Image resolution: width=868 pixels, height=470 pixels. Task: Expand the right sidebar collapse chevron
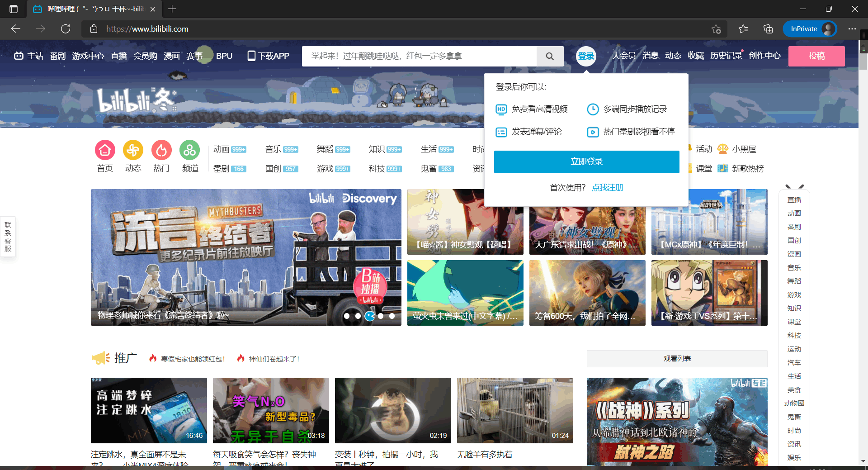794,186
